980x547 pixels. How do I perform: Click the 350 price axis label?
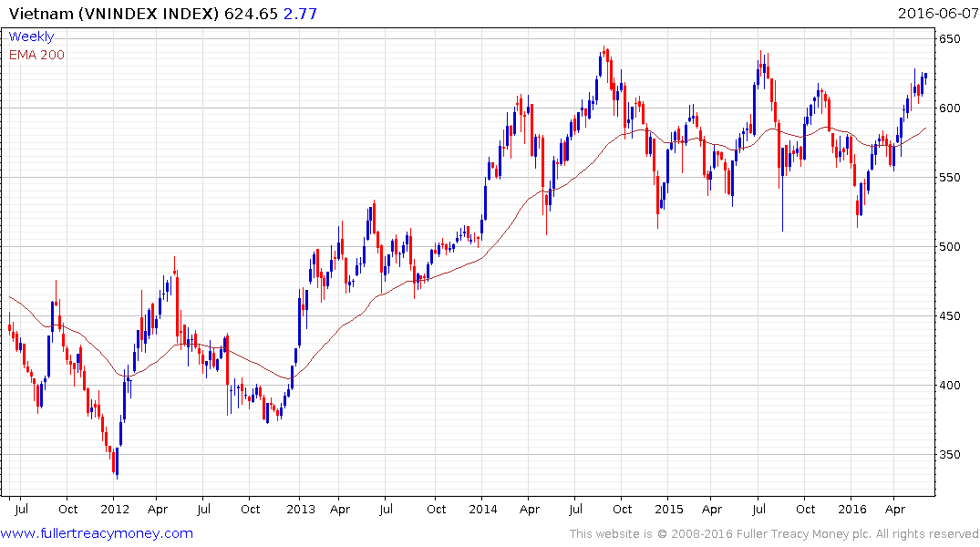[949, 455]
